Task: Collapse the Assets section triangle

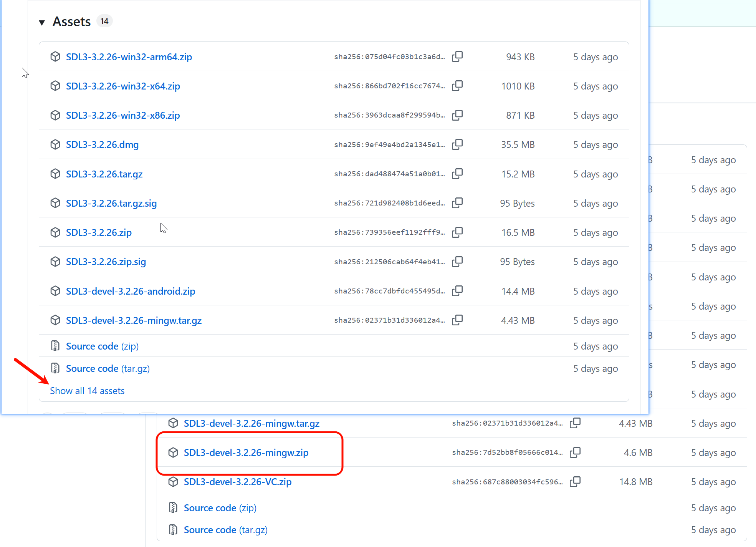Action: click(x=42, y=22)
